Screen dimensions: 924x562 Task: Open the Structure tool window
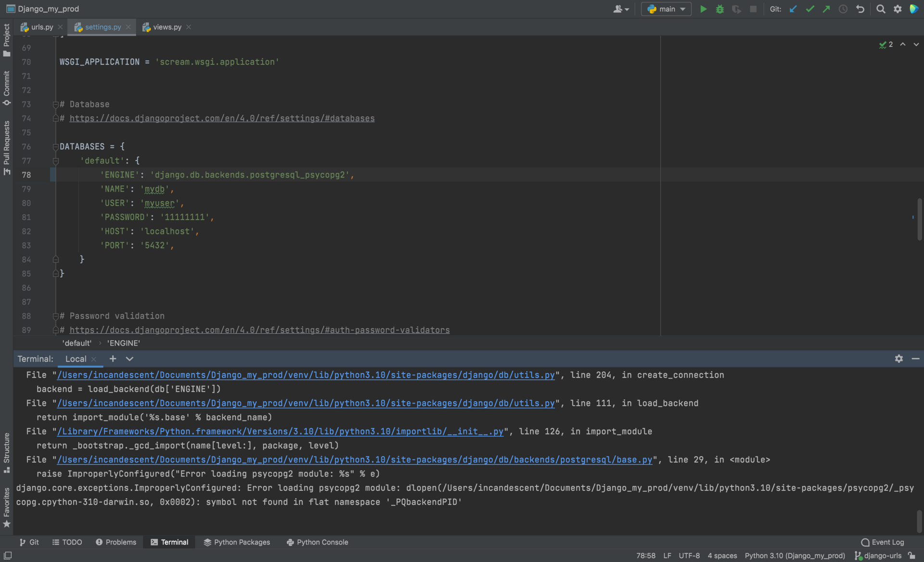click(6, 453)
